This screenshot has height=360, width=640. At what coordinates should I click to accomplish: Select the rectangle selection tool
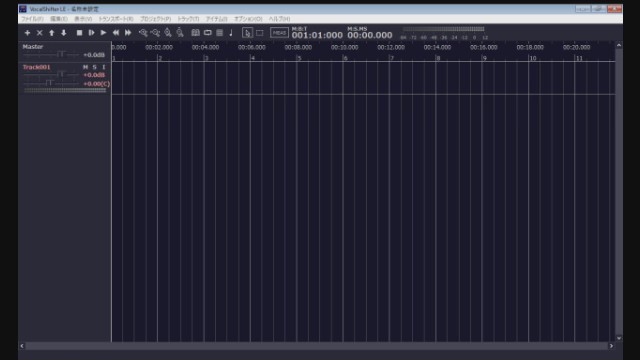click(x=260, y=33)
